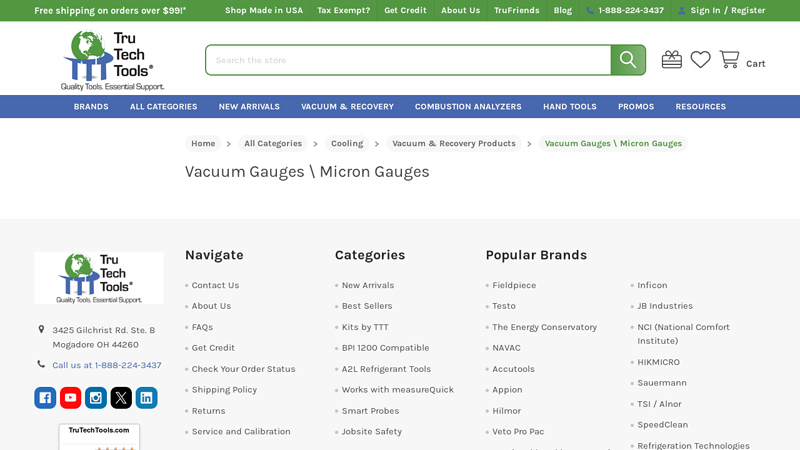Image resolution: width=800 pixels, height=450 pixels.
Task: Open the Combustion Analyzers menu
Action: pyautogui.click(x=468, y=107)
